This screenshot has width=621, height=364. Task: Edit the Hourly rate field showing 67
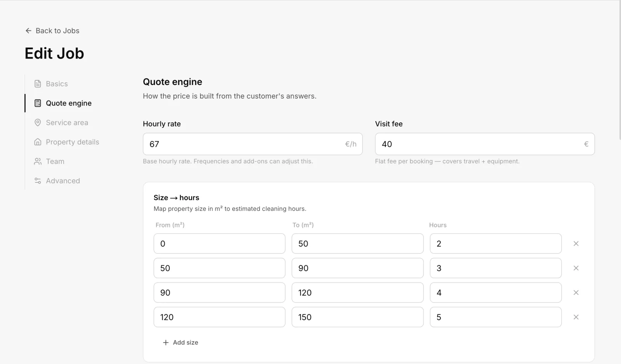253,144
